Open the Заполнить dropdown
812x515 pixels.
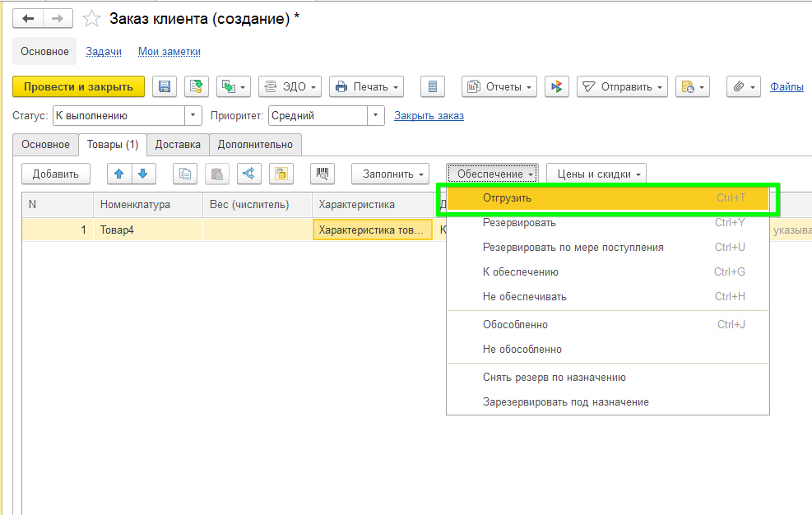tap(391, 174)
